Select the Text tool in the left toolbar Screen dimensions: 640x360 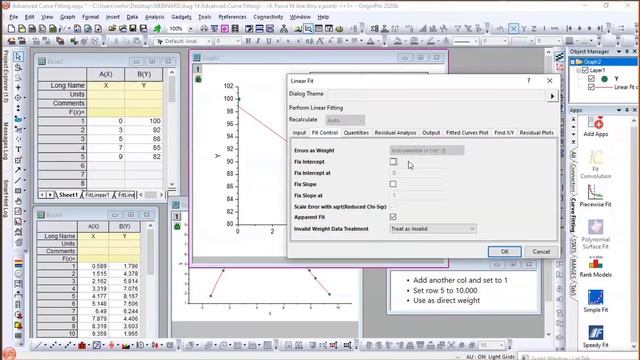click(x=18, y=149)
